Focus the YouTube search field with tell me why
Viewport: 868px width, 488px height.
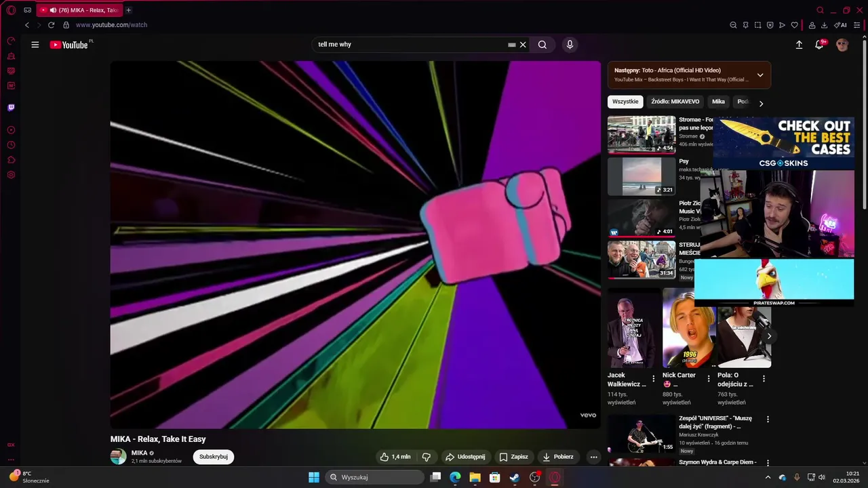pos(410,45)
